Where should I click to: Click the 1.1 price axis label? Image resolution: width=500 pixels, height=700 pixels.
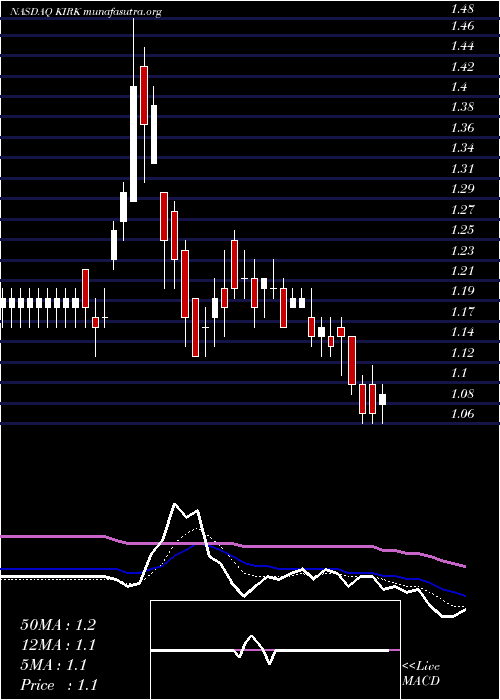click(x=459, y=372)
